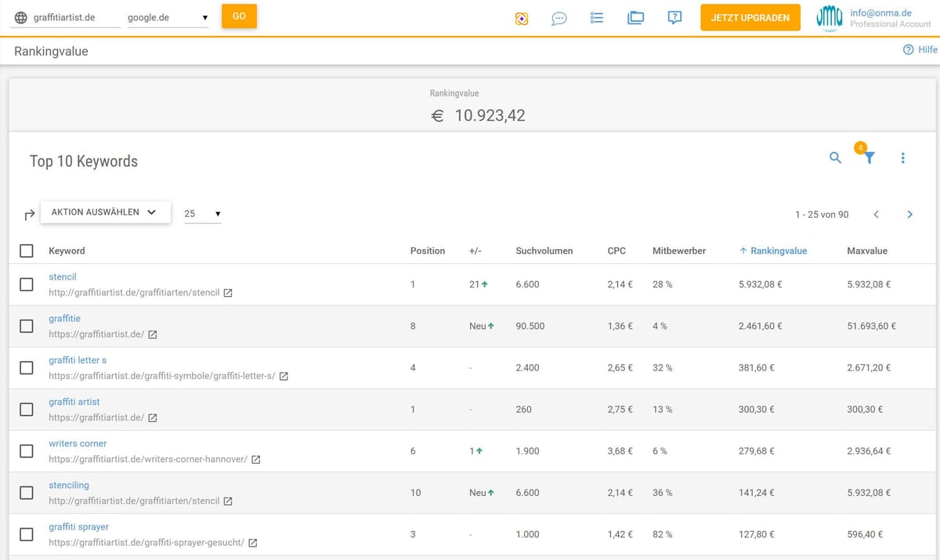This screenshot has height=560, width=940.
Task: Open external link icon for stenciling URL
Action: tap(228, 501)
